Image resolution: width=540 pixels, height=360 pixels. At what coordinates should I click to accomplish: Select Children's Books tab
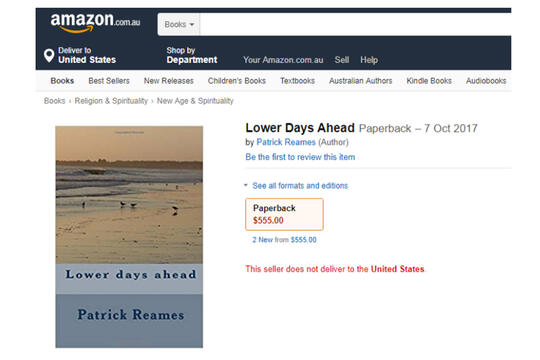237,81
